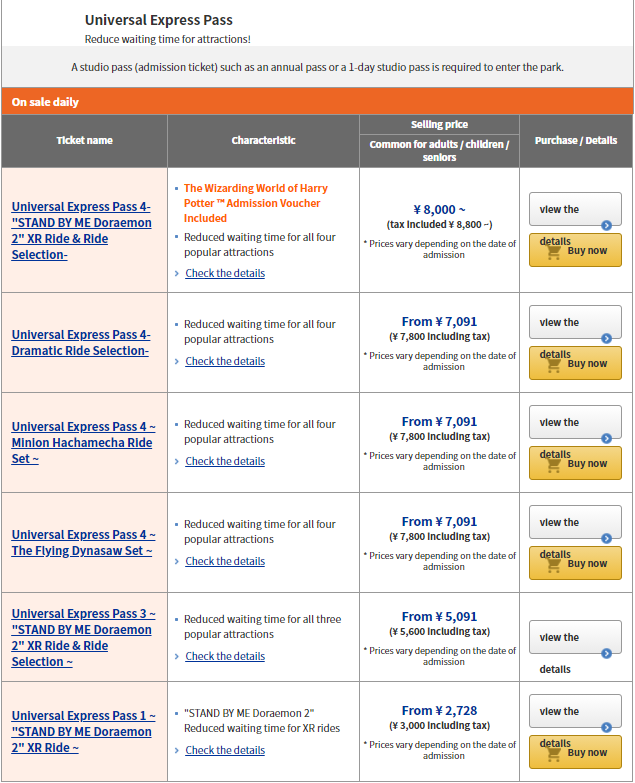The height and width of the screenshot is (783, 635).
Task: Click the From ¥ 2,728 price
Action: (439, 711)
